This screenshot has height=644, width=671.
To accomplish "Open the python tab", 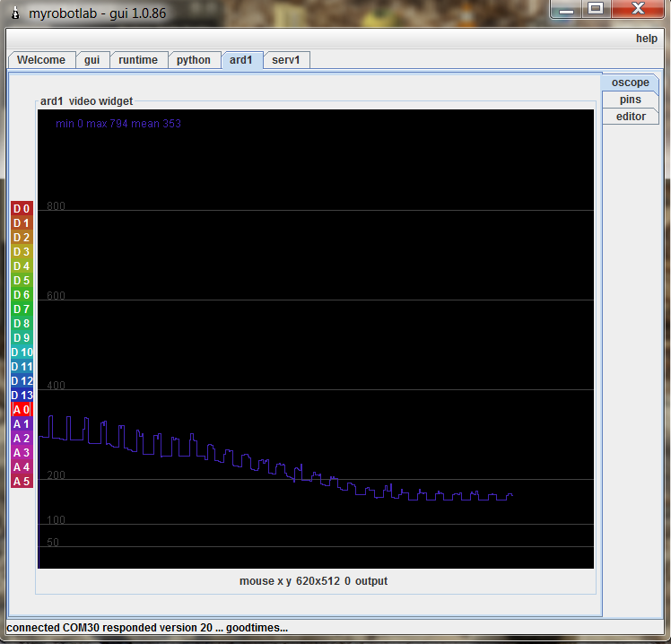I will pyautogui.click(x=194, y=60).
